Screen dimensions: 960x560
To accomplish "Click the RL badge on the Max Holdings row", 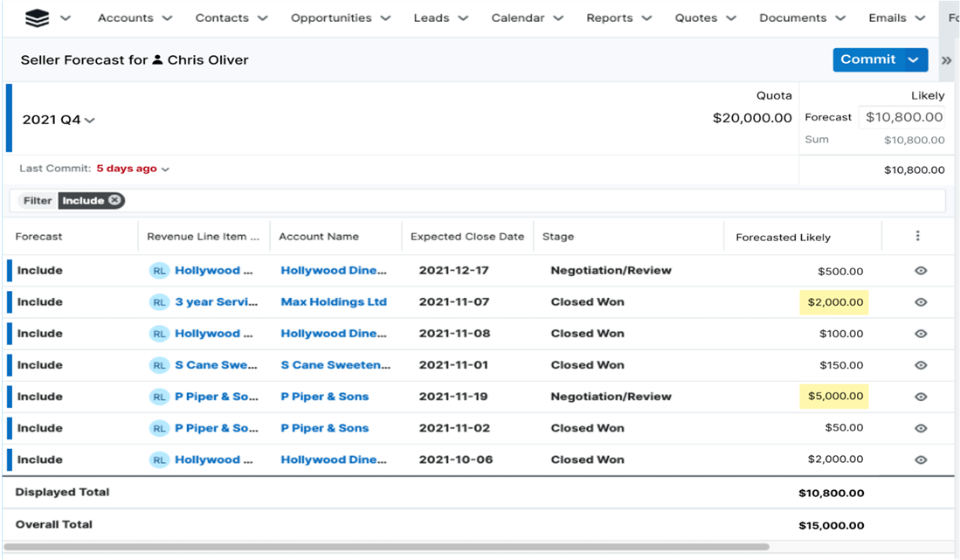I will click(x=159, y=302).
